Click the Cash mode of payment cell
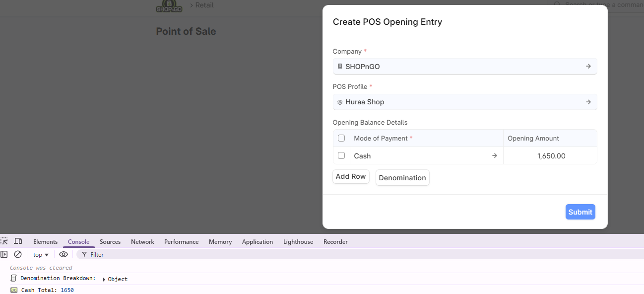This screenshot has width=644, height=294. tap(427, 155)
